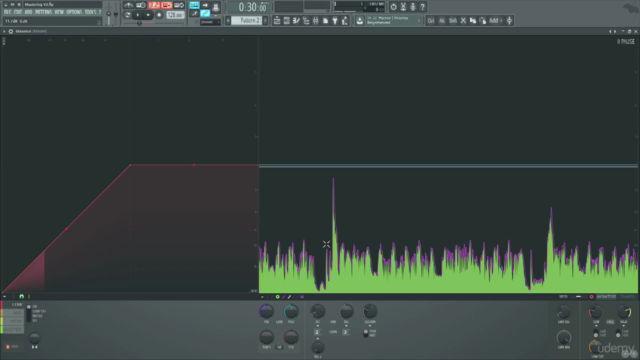Screen dimensions: 640x360
Task: Click the undo history power icon
Action: pyautogui.click(x=393, y=7)
